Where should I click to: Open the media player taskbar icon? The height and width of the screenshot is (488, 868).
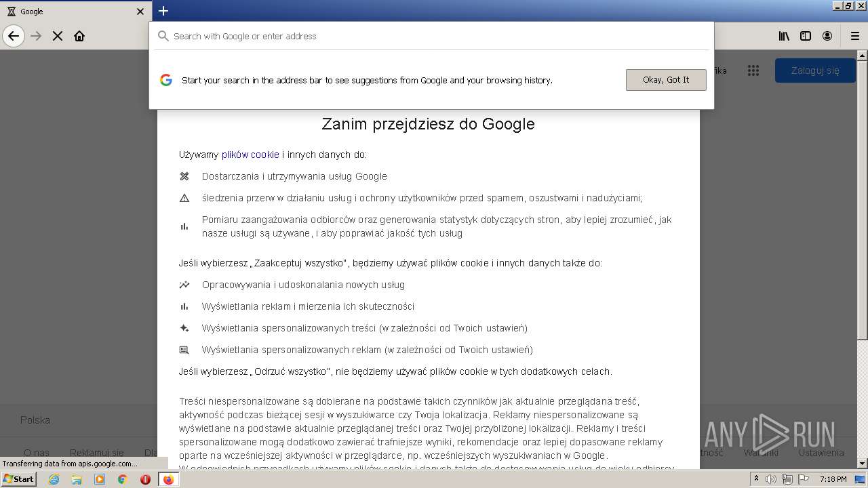[x=100, y=479]
